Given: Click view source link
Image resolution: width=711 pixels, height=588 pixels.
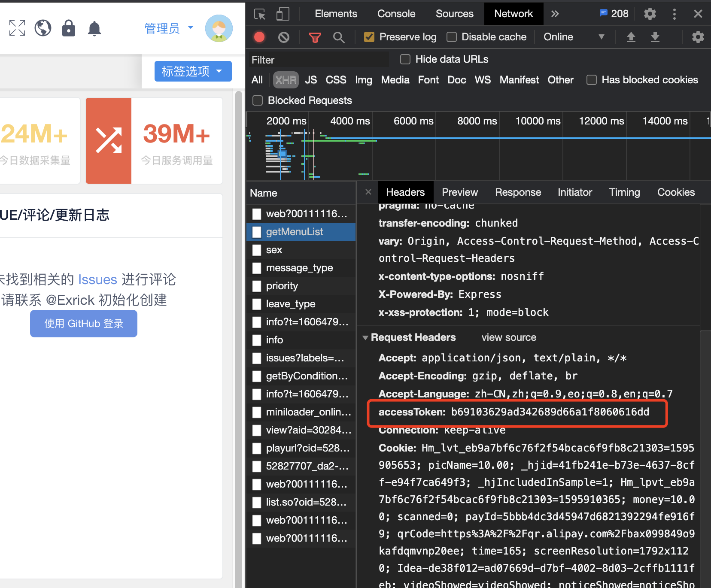Looking at the screenshot, I should pos(509,337).
